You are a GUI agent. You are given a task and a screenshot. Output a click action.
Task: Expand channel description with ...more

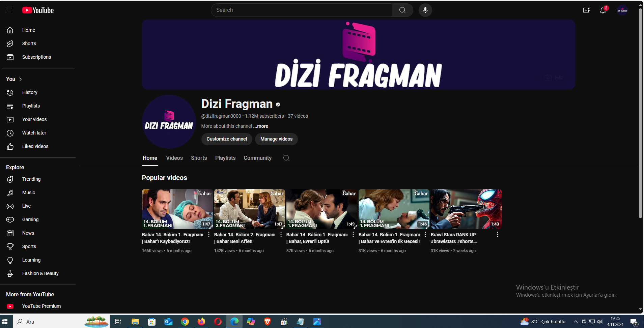point(261,126)
